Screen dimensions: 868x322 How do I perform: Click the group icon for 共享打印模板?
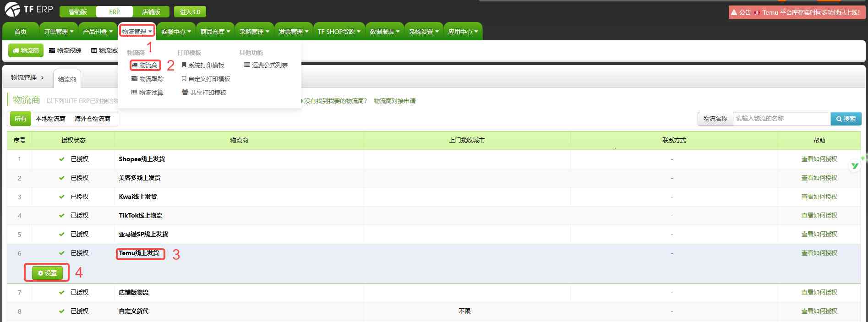coord(185,93)
